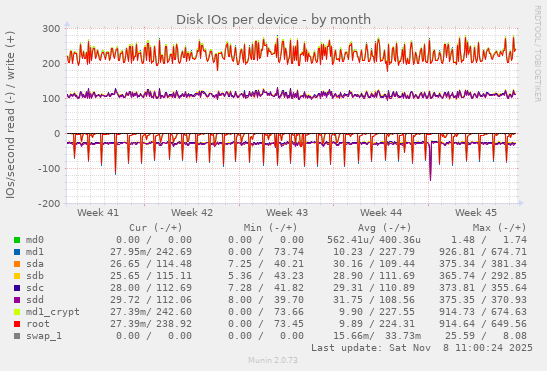Click the swap_1 gray legend swatch
Image resolution: width=547 pixels, height=371 pixels.
(x=17, y=336)
